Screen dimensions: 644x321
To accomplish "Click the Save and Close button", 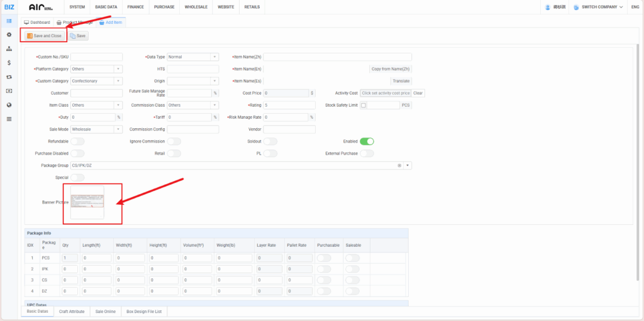I will click(x=45, y=36).
